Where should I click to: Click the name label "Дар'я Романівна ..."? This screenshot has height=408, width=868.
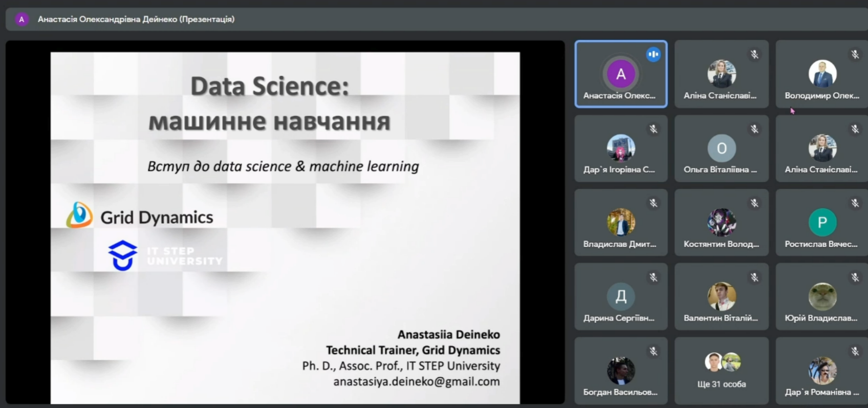click(822, 392)
